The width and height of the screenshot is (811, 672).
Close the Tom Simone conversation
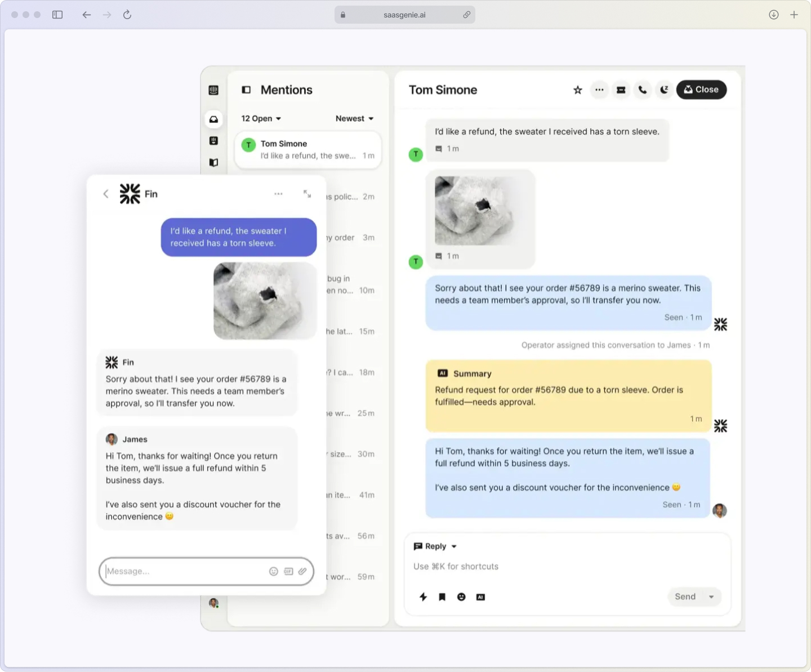click(x=701, y=90)
